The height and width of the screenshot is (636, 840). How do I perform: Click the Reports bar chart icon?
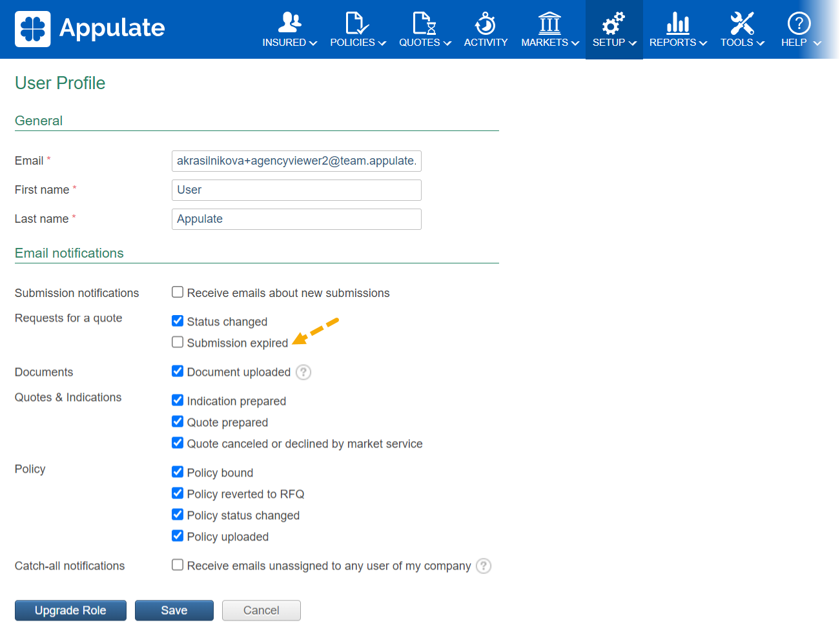click(678, 23)
